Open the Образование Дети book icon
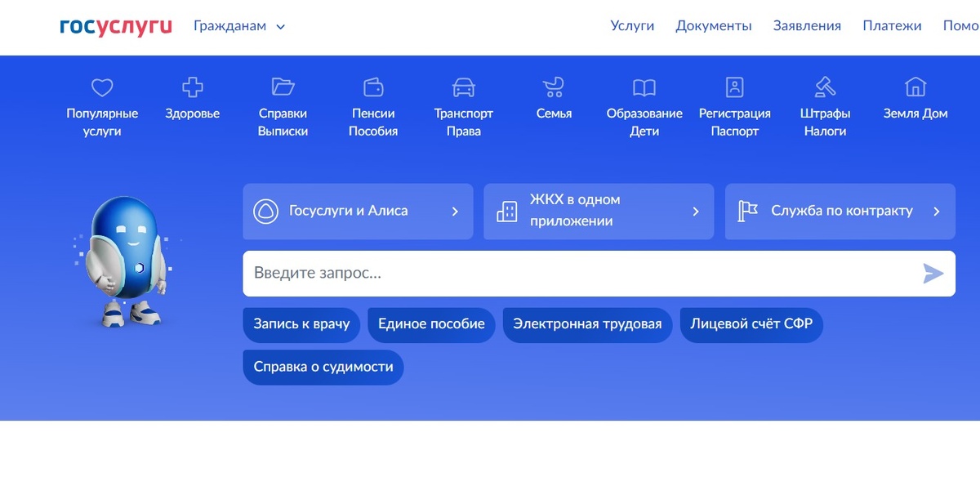980x477 pixels. click(x=644, y=87)
